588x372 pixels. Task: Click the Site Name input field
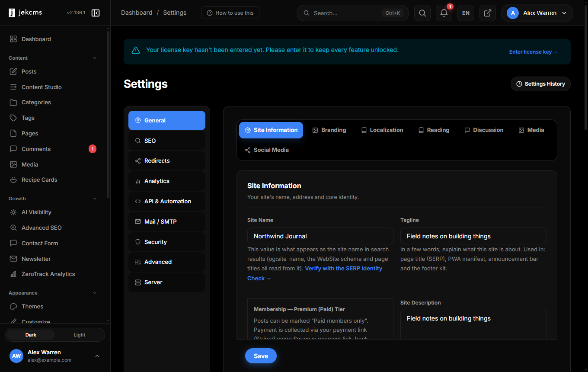pos(320,236)
